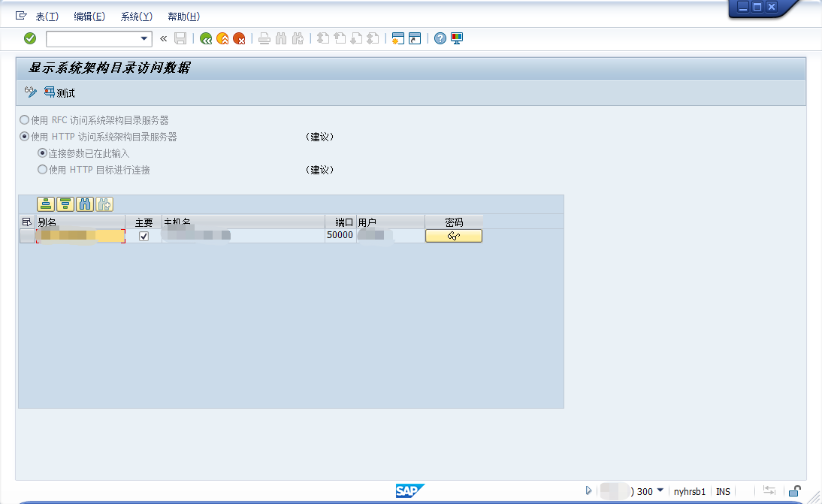Click the highlighted 别名 alias cell
This screenshot has width=822, height=504.
[x=80, y=236]
